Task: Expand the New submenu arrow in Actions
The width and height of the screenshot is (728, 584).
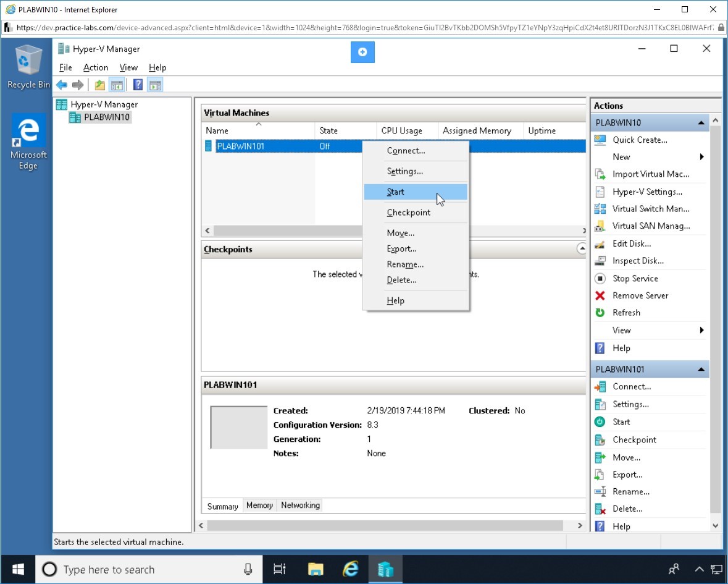Action: click(x=701, y=157)
